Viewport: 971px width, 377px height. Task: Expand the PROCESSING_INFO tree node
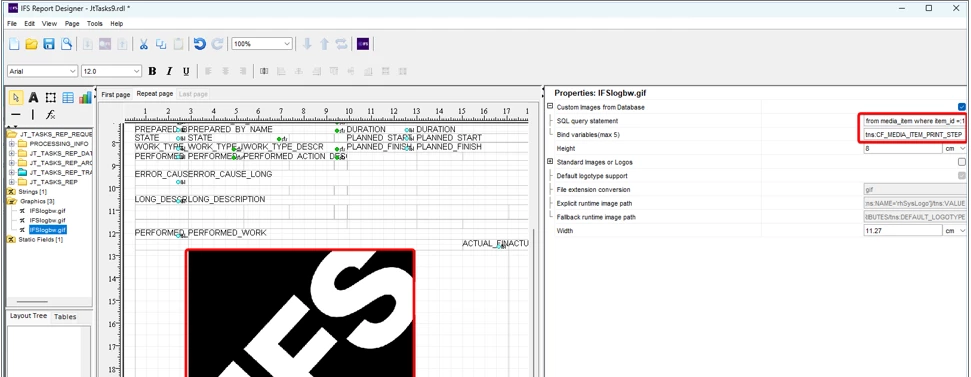(x=11, y=144)
